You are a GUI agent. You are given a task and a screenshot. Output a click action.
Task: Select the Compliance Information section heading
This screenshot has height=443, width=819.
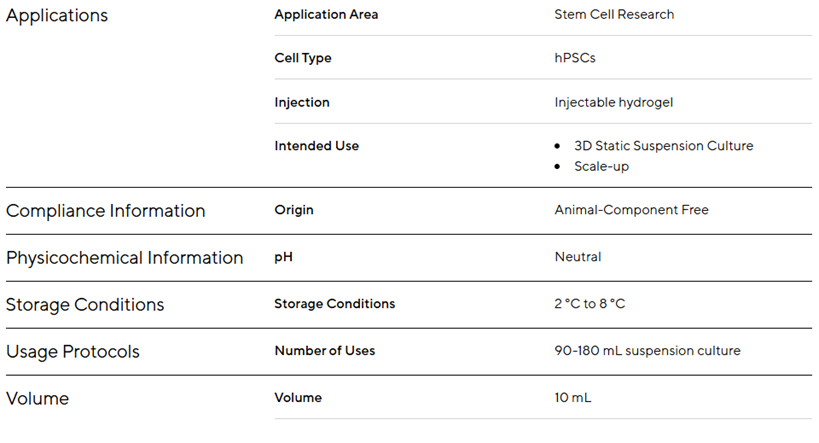tap(105, 211)
